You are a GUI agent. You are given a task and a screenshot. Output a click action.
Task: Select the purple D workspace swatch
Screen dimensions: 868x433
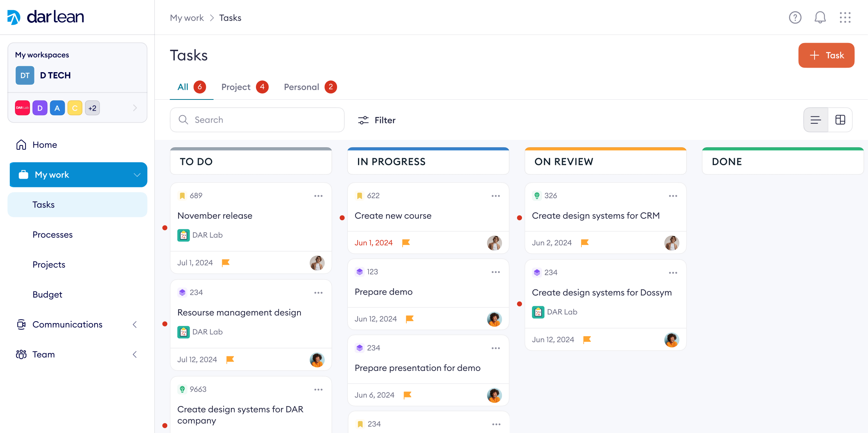click(40, 108)
